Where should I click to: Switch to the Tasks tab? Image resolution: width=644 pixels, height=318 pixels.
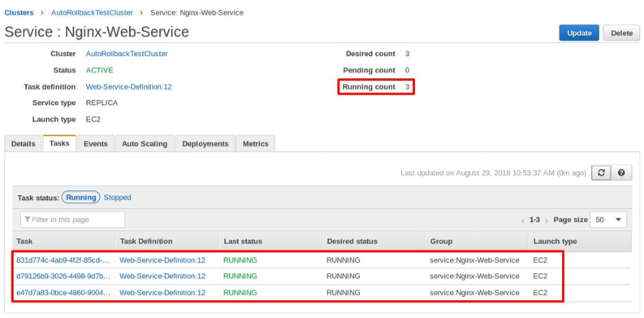[59, 143]
